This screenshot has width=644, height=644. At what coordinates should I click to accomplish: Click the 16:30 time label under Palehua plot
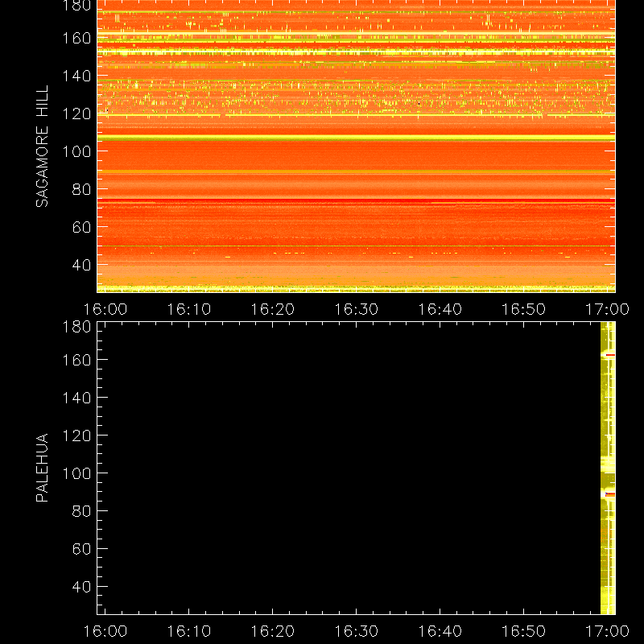pyautogui.click(x=356, y=631)
